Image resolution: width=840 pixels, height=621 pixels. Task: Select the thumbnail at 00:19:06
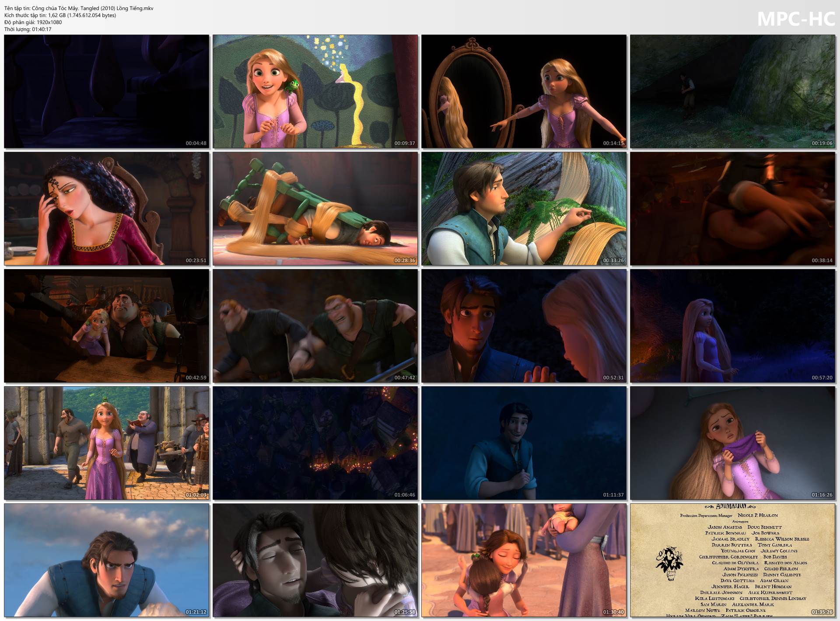733,91
